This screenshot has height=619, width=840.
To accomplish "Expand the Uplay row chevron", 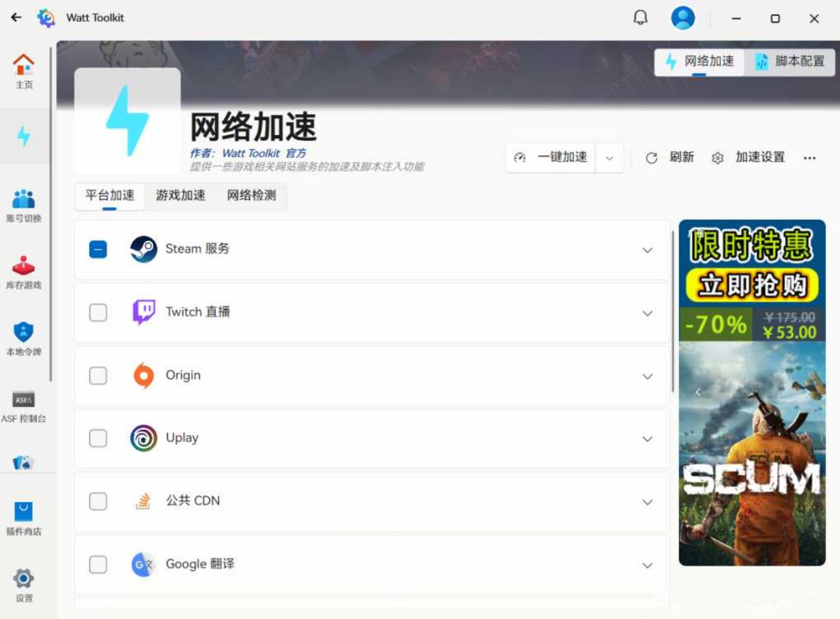I will click(647, 439).
